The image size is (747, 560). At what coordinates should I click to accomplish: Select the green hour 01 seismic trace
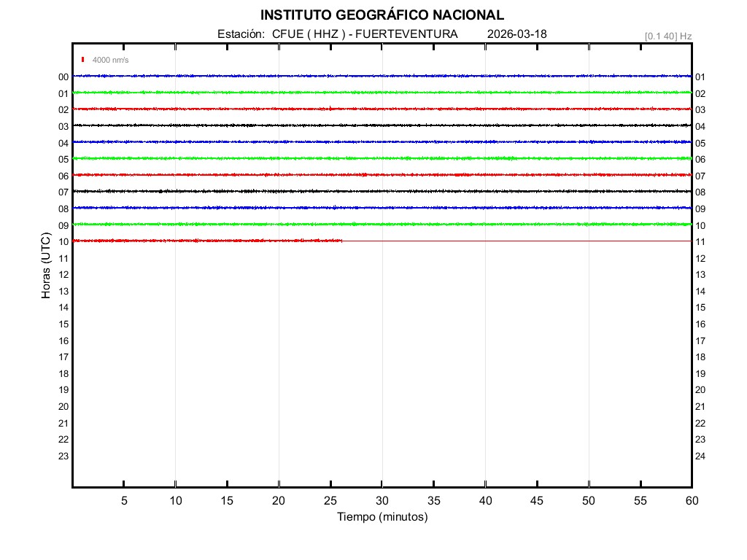click(x=382, y=93)
